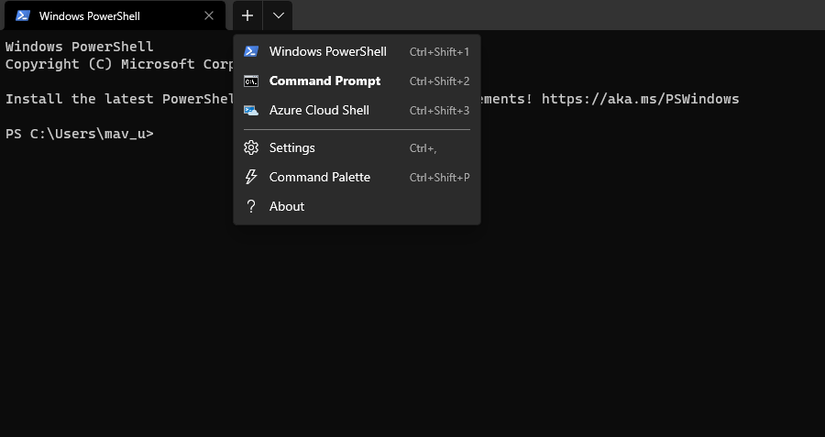
Task: Click the Ctrl+Shift+P shortcut label
Action: pyautogui.click(x=439, y=178)
